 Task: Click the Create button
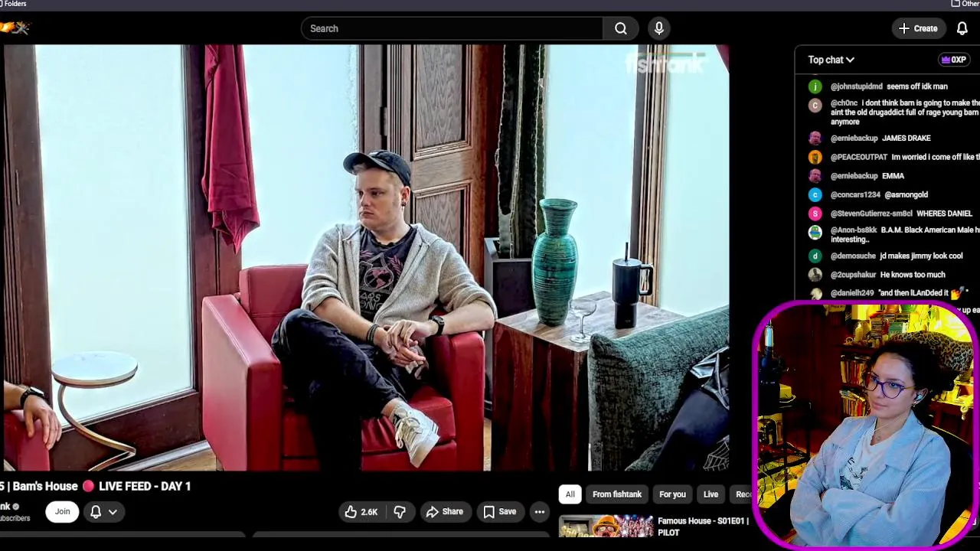click(x=918, y=28)
